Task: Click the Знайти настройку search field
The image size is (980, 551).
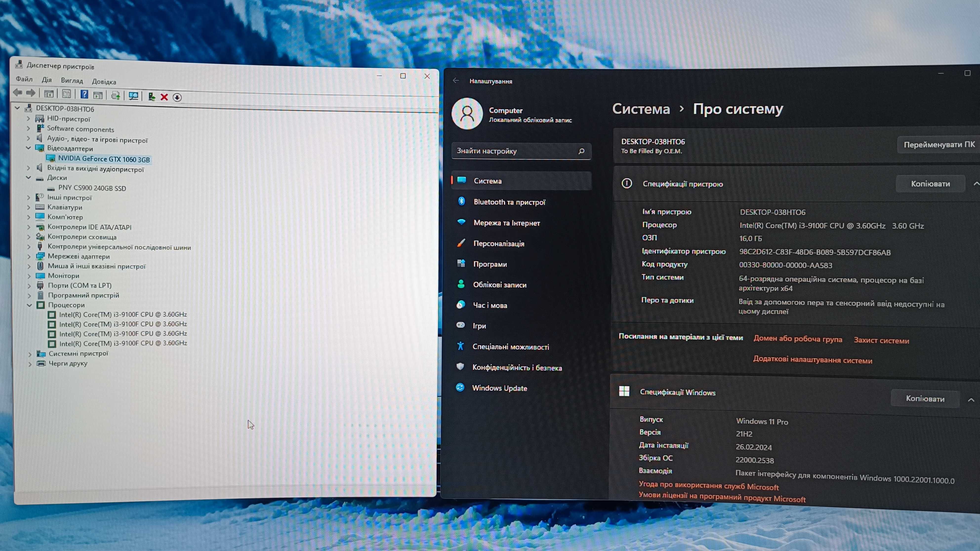Action: [x=521, y=151]
